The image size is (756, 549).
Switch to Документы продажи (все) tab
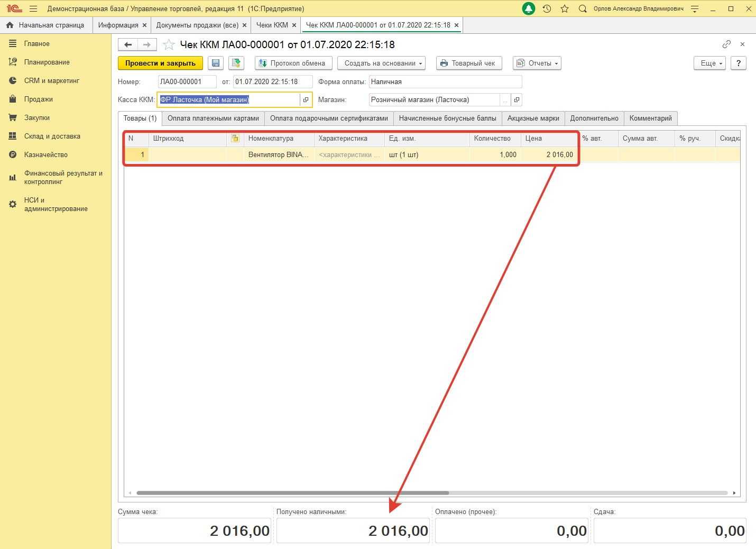point(197,25)
